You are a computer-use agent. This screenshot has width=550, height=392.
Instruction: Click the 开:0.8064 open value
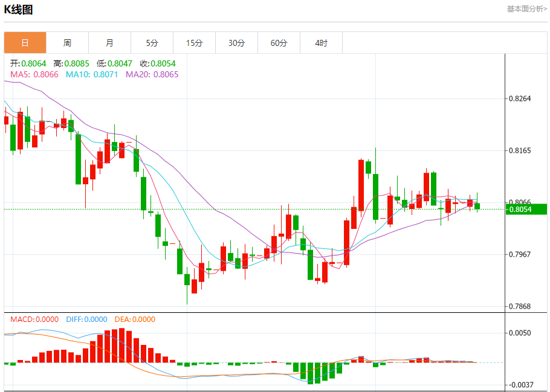pyautogui.click(x=28, y=63)
